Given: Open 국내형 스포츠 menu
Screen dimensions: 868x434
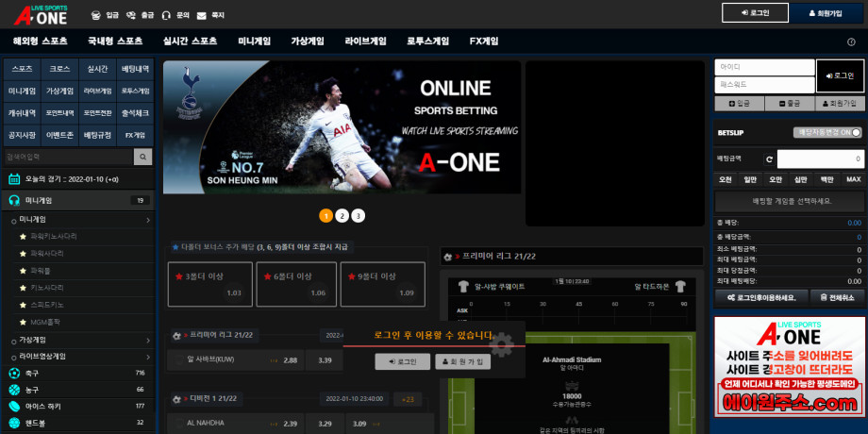Looking at the screenshot, I should (x=115, y=42).
